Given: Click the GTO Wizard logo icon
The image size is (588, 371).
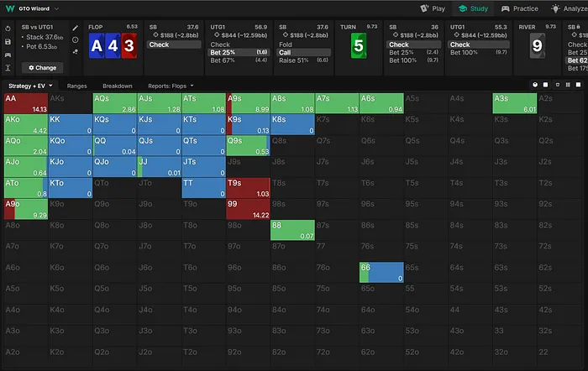Looking at the screenshot, I should point(8,8).
